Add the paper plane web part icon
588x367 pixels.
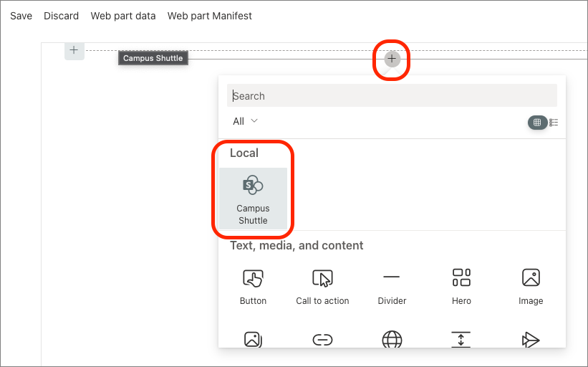coord(531,340)
